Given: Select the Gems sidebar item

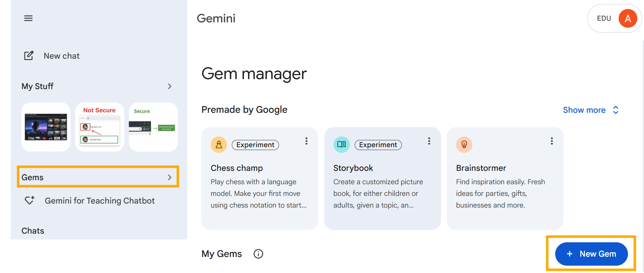Looking at the screenshot, I should 98,177.
